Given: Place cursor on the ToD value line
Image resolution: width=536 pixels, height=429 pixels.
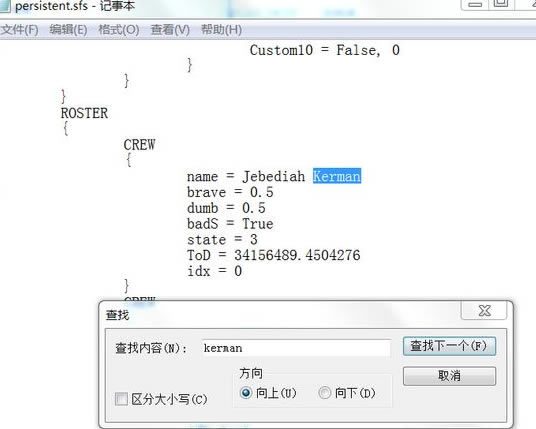Looking at the screenshot, I should point(273,255).
